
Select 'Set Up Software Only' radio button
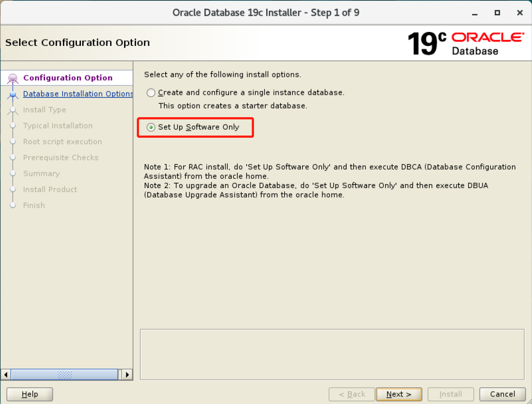151,127
